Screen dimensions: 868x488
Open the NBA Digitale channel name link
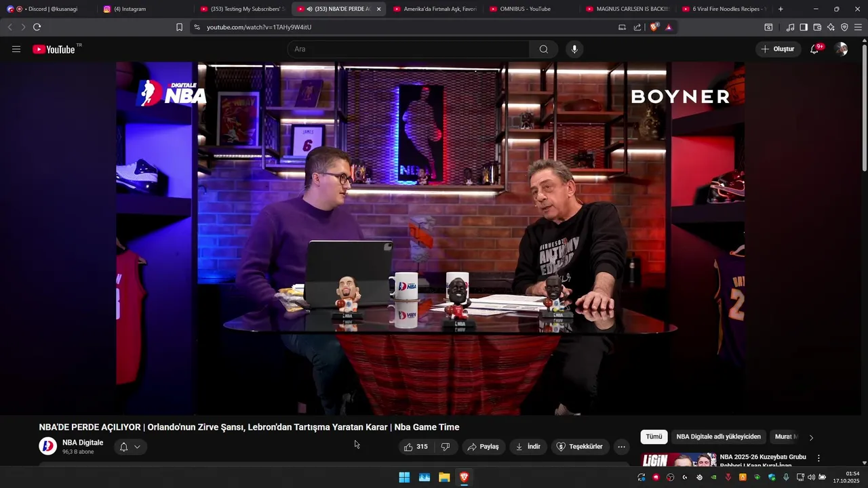coord(83,443)
